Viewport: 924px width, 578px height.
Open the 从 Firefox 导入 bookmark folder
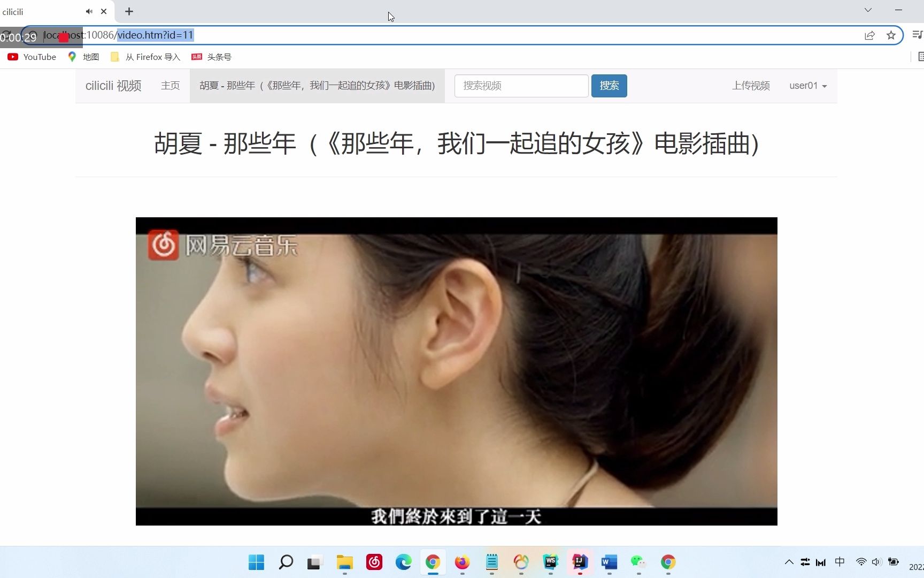[145, 57]
